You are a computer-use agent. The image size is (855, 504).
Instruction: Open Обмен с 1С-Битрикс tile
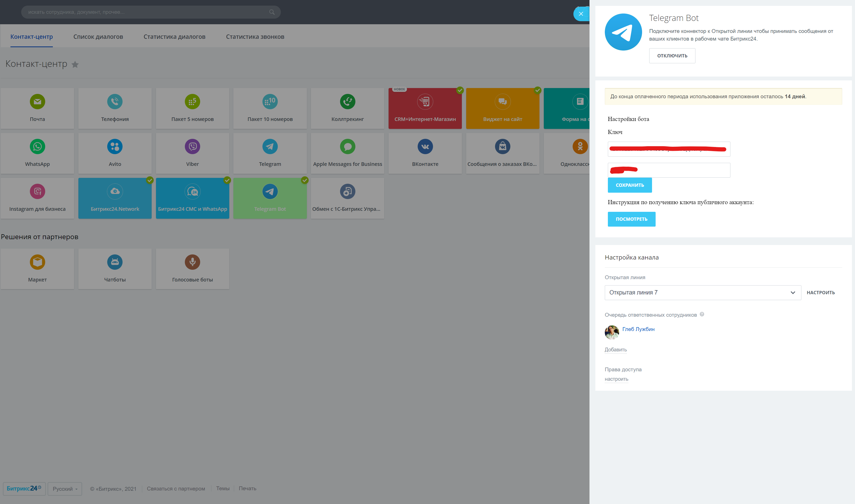[347, 198]
